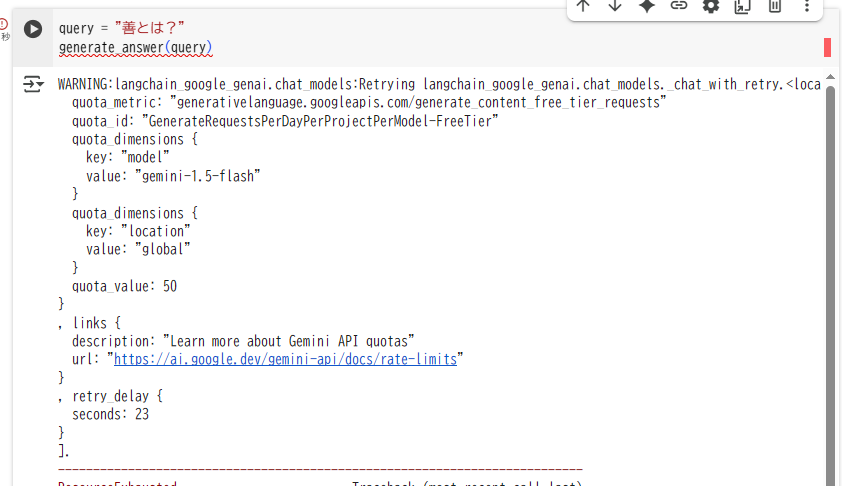Move cell up with arrow icon
The image size is (842, 486).
[583, 6]
